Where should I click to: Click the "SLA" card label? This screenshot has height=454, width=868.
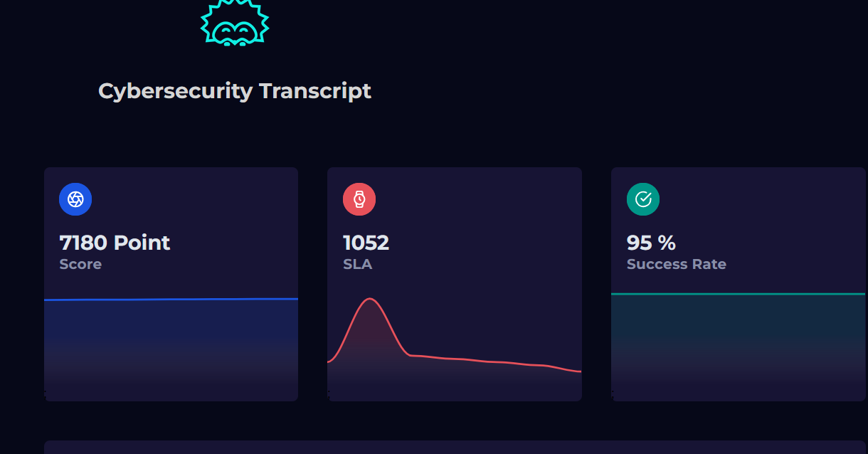357,264
